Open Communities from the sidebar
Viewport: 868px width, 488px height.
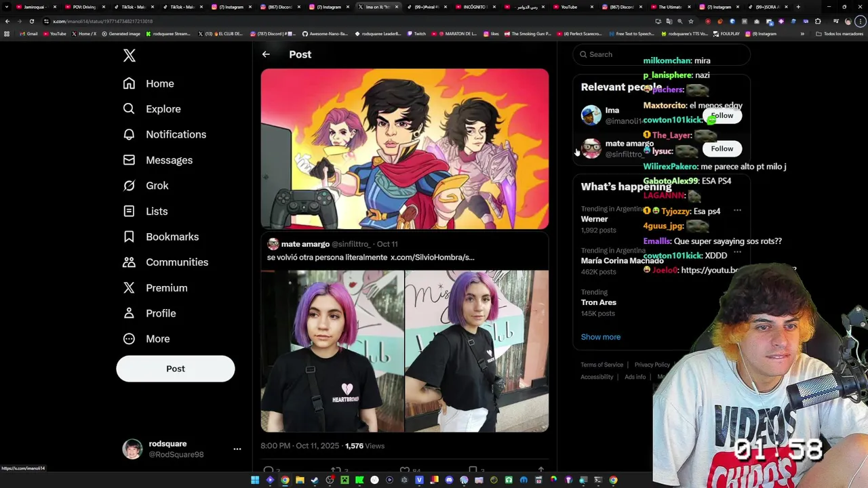click(165, 262)
